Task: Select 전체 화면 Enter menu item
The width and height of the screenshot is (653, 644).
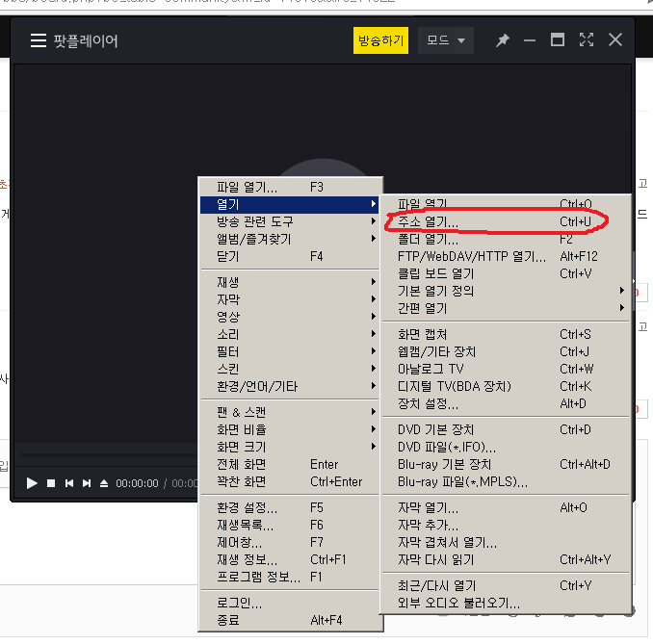Action: pos(290,465)
